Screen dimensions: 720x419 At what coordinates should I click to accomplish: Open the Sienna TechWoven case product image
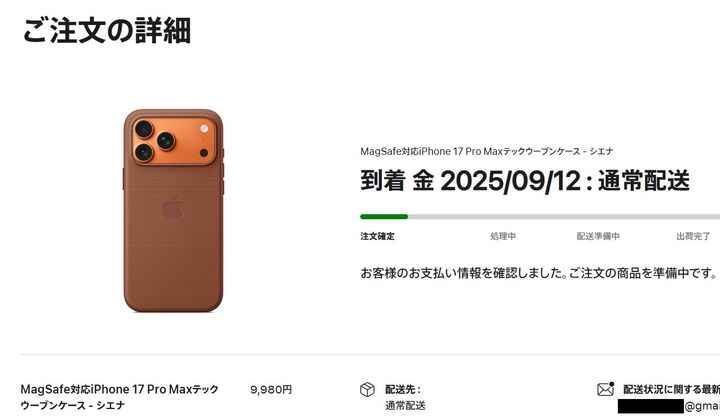coord(174,210)
